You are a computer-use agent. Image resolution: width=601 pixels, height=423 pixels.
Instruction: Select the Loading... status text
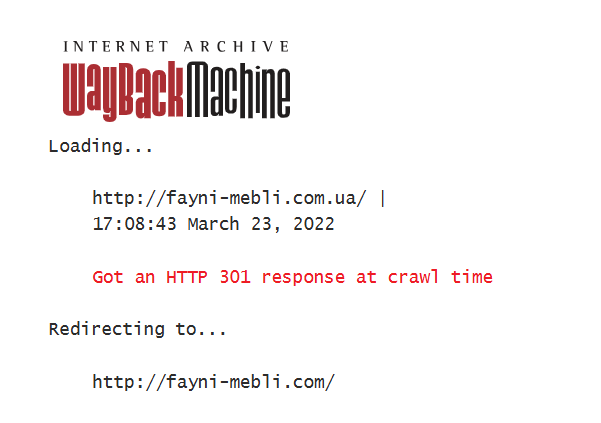tap(100, 146)
